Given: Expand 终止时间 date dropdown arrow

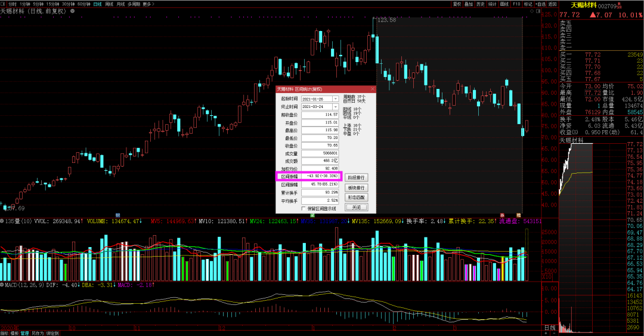Looking at the screenshot, I should 336,107.
